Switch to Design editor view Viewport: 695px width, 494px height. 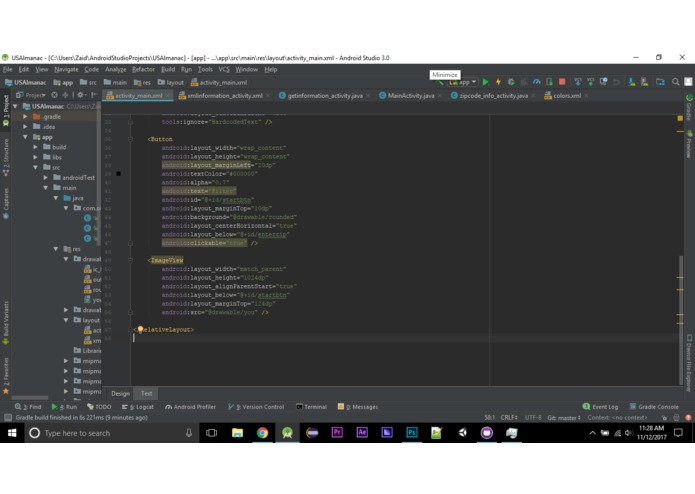click(x=120, y=393)
